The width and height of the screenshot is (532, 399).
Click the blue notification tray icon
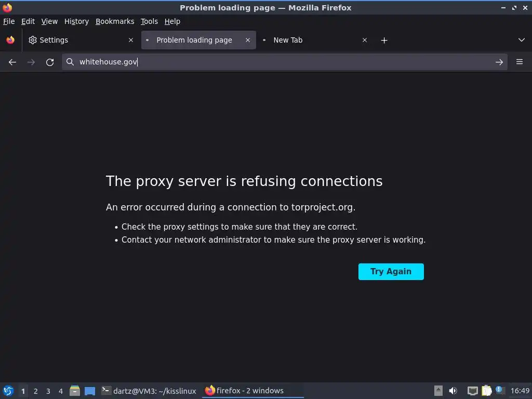pos(499,390)
